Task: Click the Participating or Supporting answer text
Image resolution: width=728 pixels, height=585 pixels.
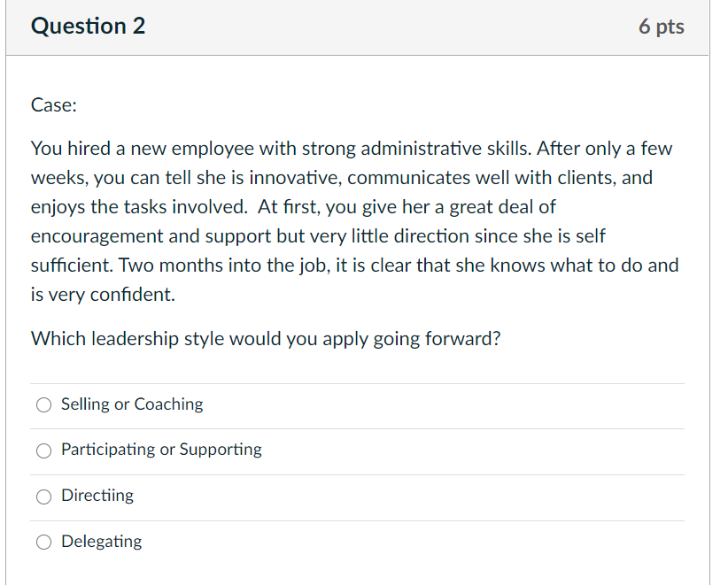Action: (x=161, y=450)
